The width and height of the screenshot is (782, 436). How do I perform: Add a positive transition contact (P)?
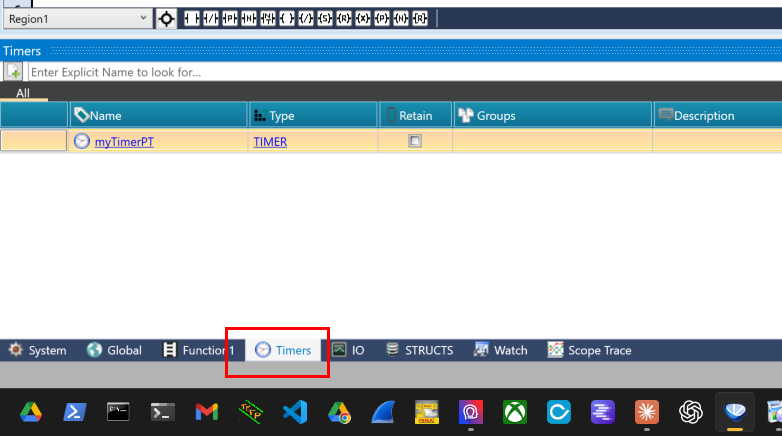230,19
